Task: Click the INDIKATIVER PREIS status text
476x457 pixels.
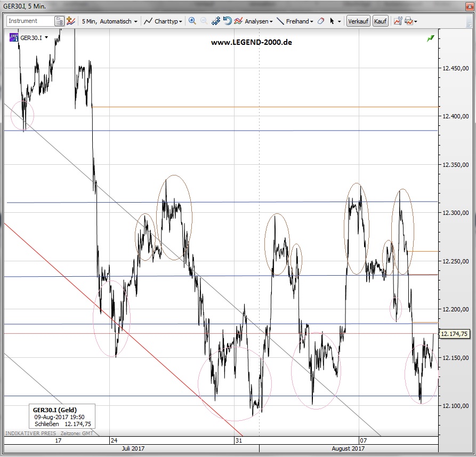Action: (30, 434)
